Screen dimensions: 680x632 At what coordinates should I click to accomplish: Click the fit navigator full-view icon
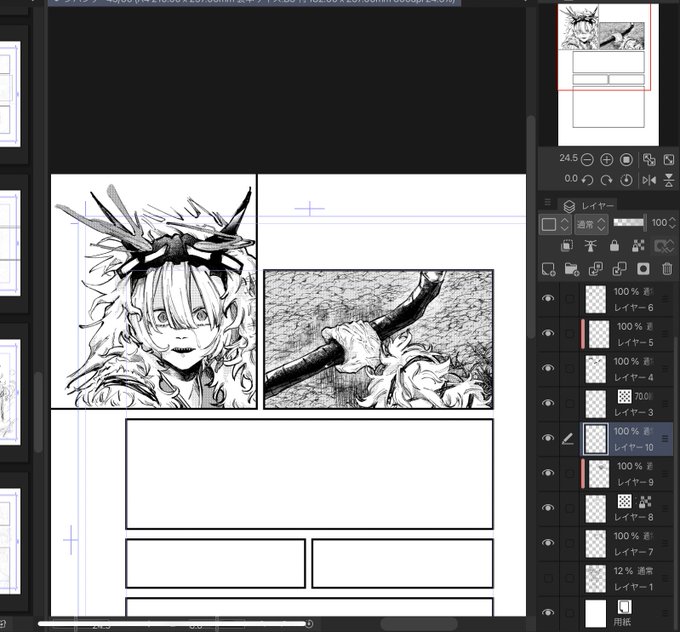tap(669, 160)
